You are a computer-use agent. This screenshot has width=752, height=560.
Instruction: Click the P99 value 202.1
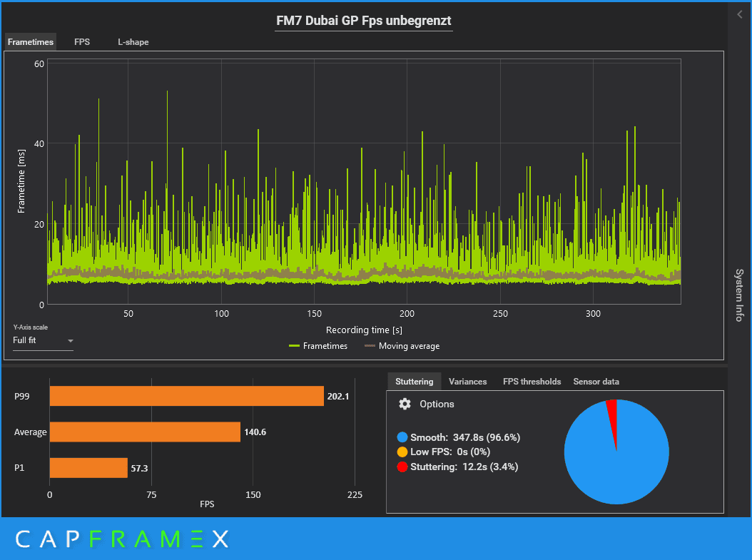pos(338,397)
